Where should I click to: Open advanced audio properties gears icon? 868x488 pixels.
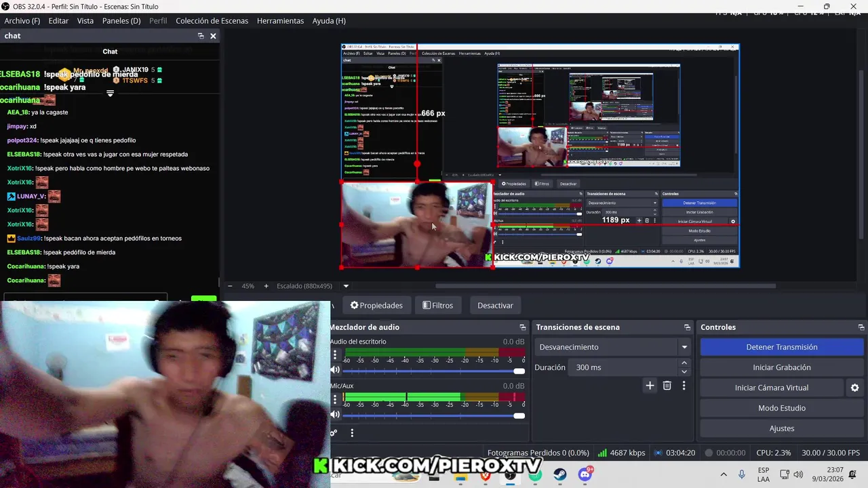[334, 433]
